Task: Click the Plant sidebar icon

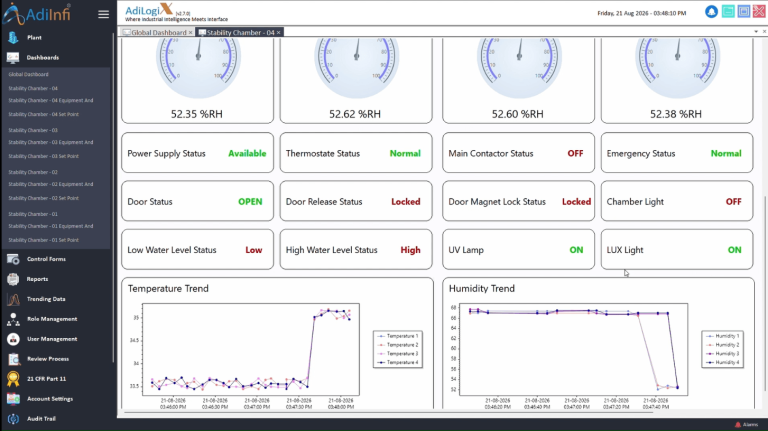Action: 13,37
